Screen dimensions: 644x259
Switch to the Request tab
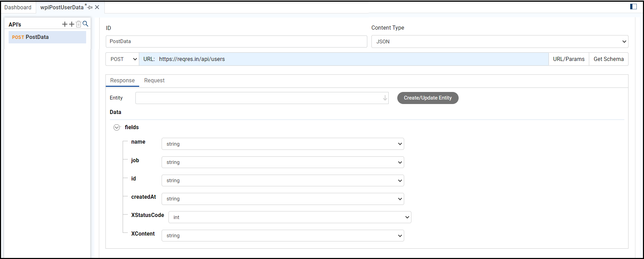(154, 81)
